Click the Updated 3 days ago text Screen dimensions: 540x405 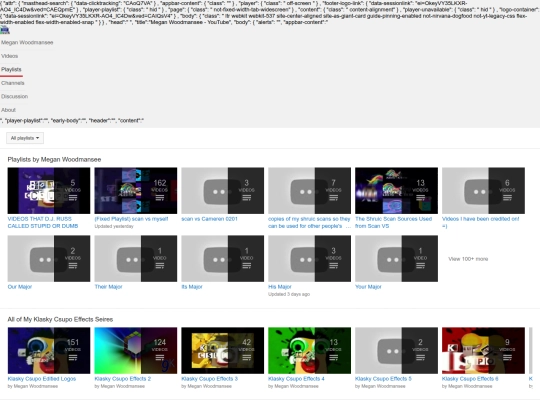coord(289,294)
